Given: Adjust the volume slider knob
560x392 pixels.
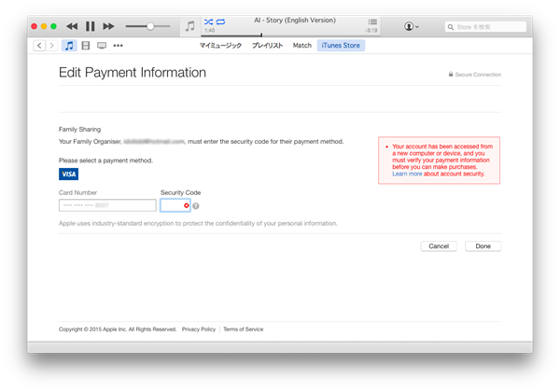Looking at the screenshot, I should [150, 26].
